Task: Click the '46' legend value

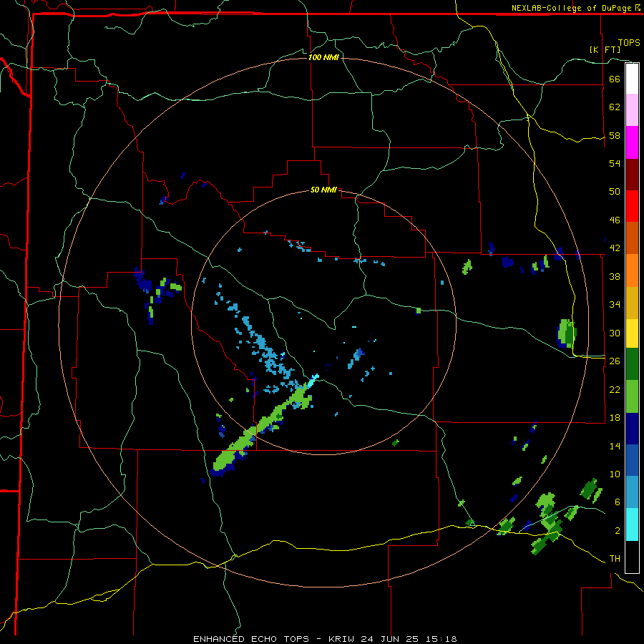Action: (615, 220)
